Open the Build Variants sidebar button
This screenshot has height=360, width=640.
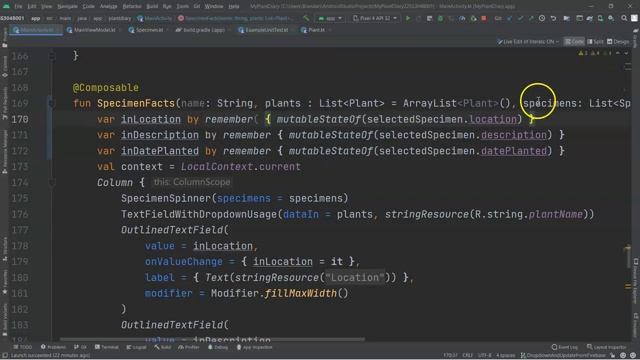click(x=4, y=320)
